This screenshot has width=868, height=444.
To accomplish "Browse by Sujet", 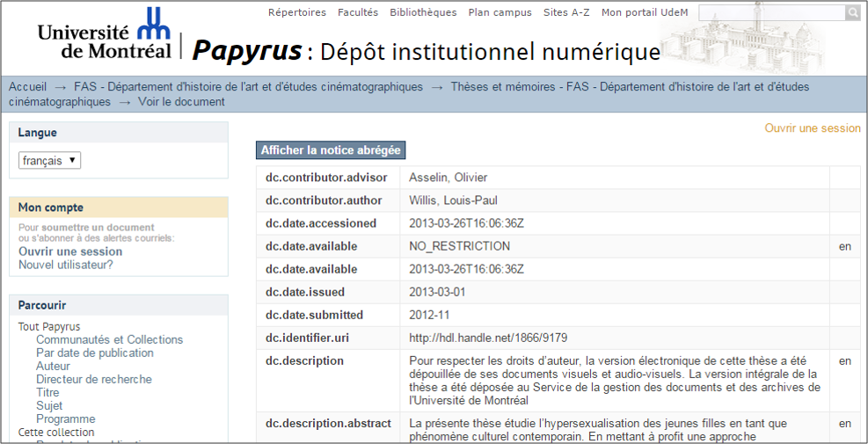I will 49,406.
